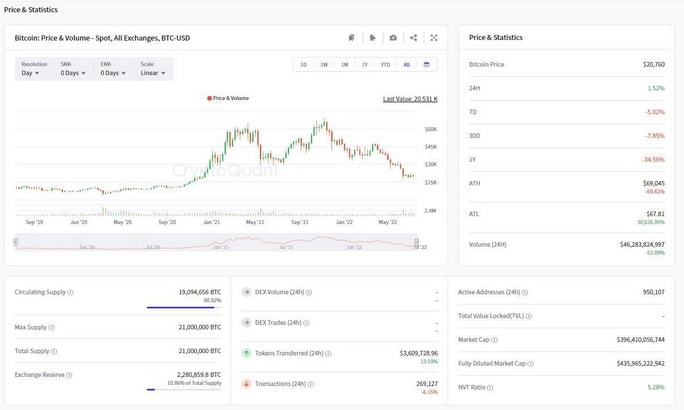
Task: Click red down-arrow icon beside Transactions (24h)
Action: [246, 383]
